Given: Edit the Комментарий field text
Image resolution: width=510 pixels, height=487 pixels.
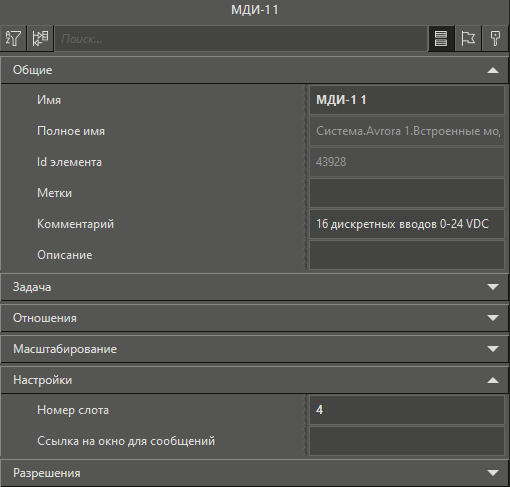Looking at the screenshot, I should (x=407, y=224).
